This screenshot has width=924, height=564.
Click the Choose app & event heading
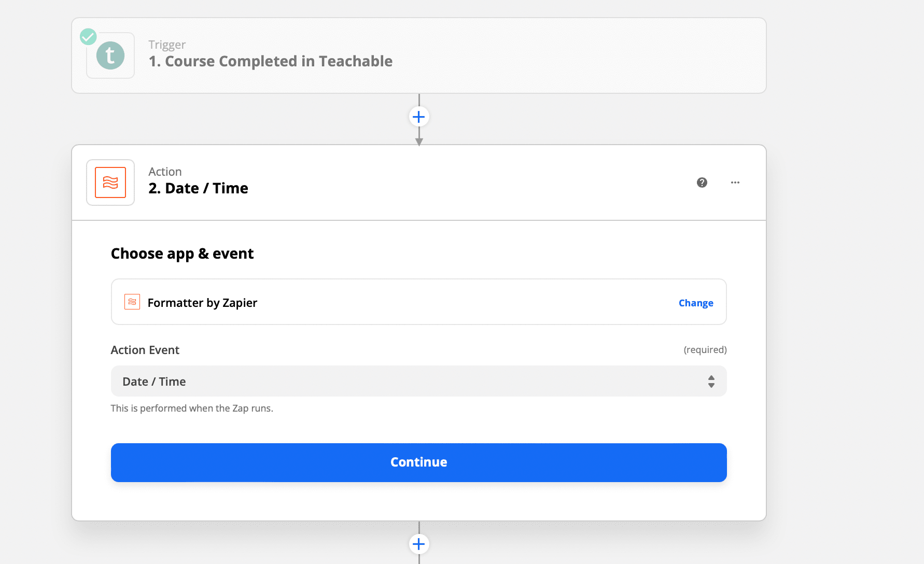[x=182, y=253]
